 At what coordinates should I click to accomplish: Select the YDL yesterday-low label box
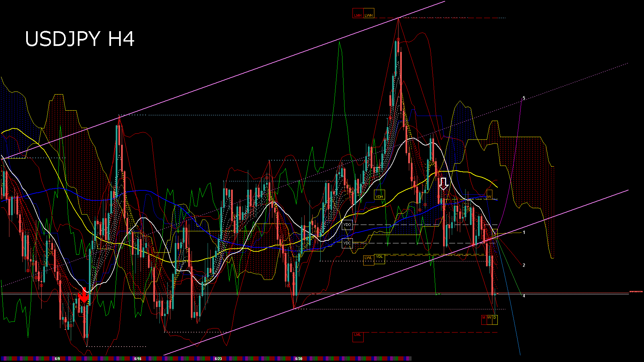click(379, 258)
